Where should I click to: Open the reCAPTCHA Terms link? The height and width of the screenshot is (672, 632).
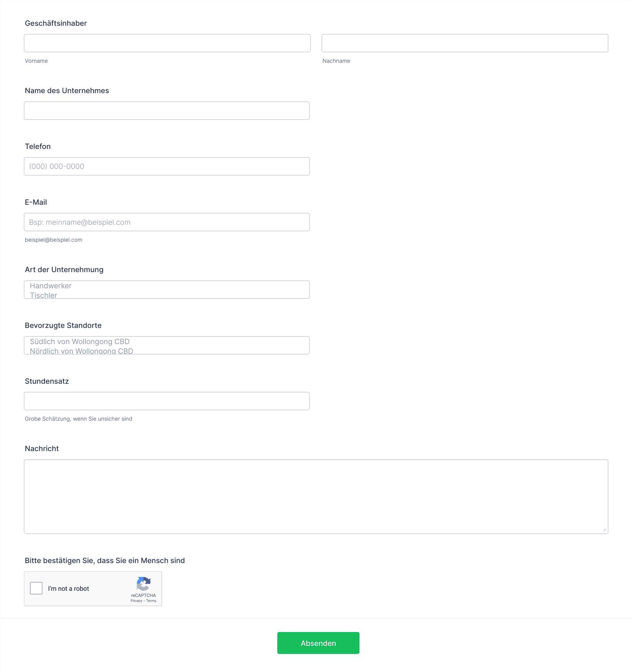pyautogui.click(x=151, y=601)
